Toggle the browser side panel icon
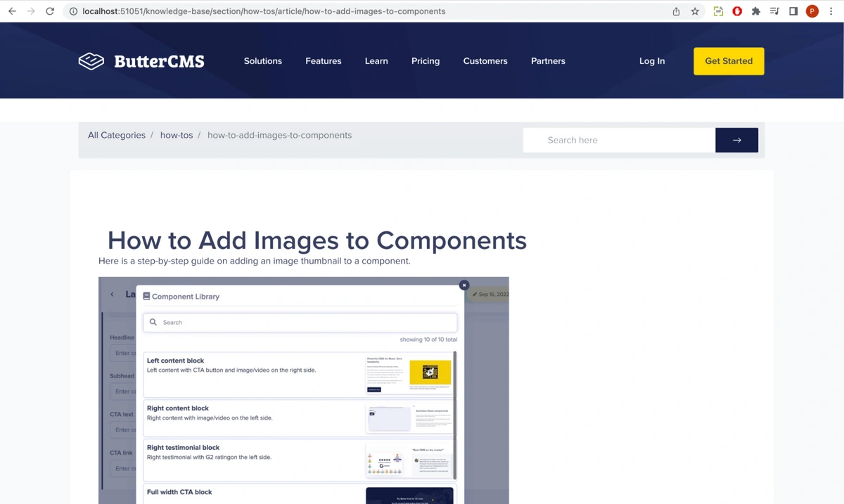The image size is (844, 504). (793, 11)
